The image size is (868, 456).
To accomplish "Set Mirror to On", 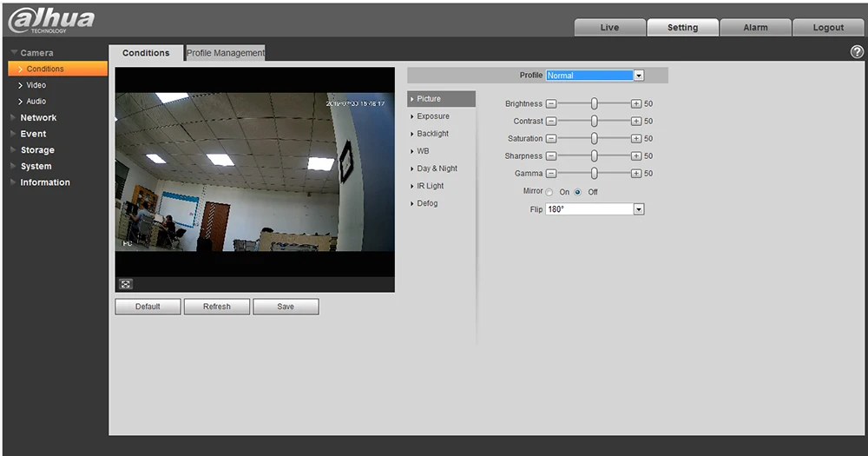I will [549, 192].
